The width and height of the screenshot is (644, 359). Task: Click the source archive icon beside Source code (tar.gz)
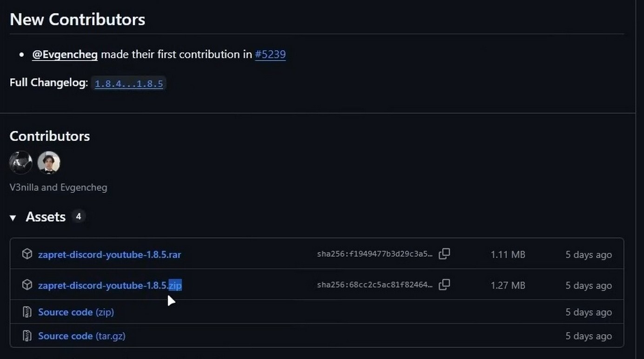pos(27,336)
